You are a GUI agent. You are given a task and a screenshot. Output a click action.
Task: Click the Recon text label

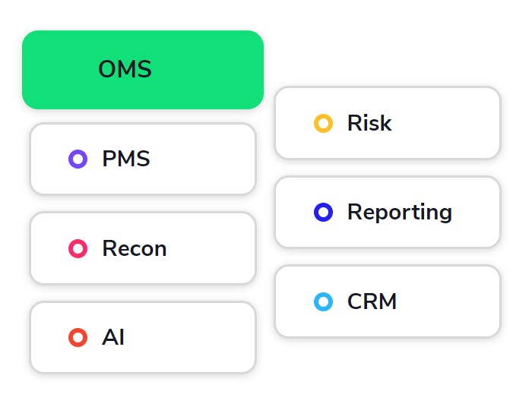(x=135, y=248)
